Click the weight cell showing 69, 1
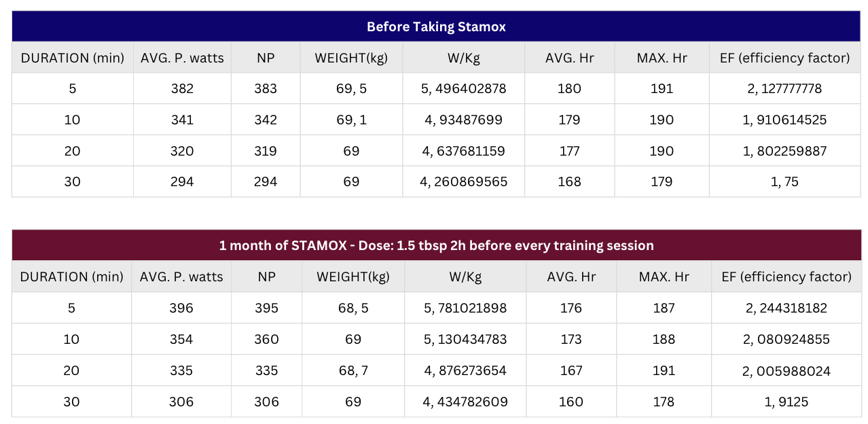Image resolution: width=868 pixels, height=424 pixels. pyautogui.click(x=351, y=120)
